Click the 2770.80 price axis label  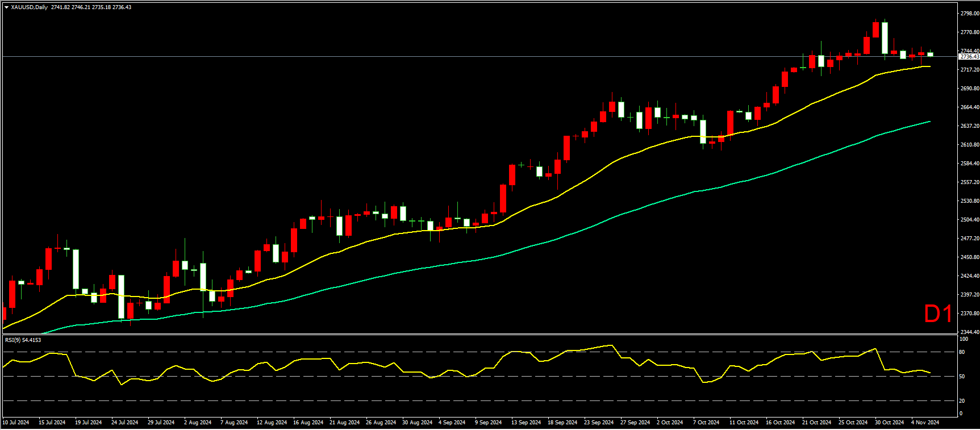(970, 32)
